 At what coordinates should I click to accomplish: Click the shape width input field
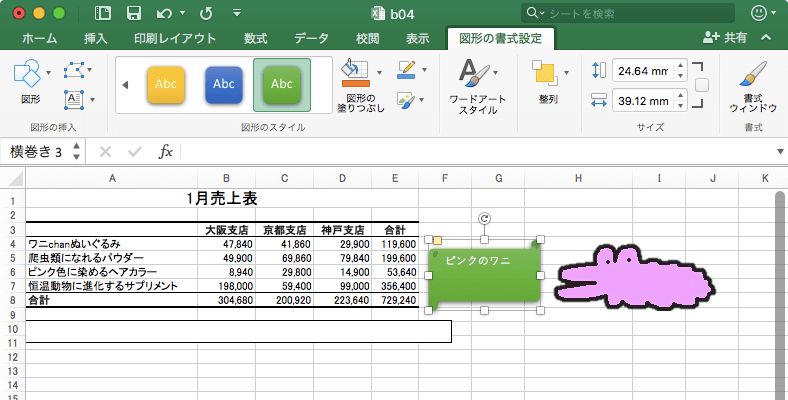tap(643, 101)
